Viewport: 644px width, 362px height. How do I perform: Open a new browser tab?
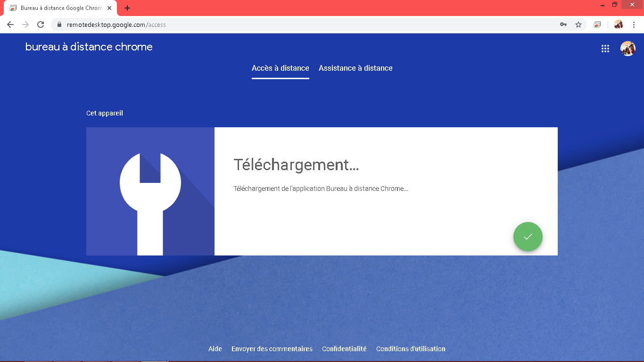[x=127, y=8]
